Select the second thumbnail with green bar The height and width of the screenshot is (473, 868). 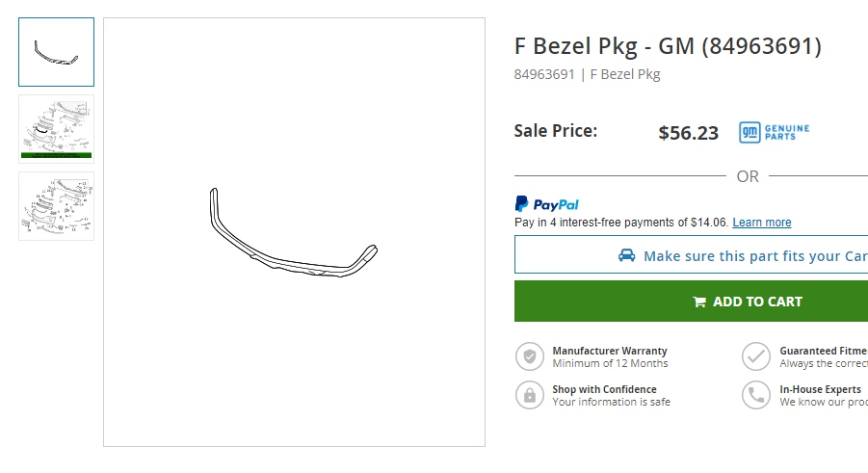57,128
